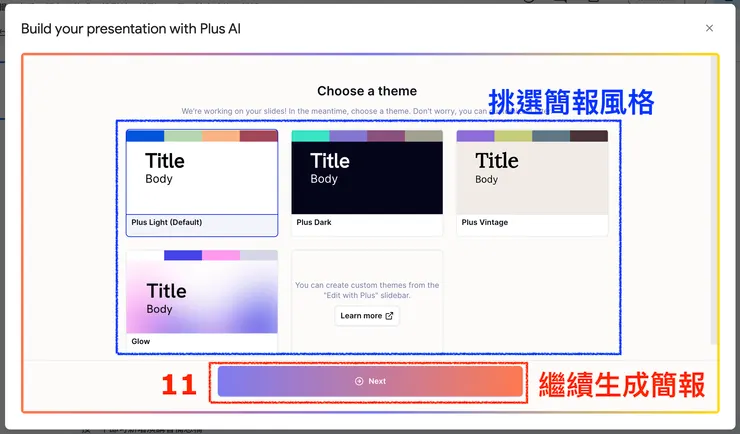The image size is (740, 434).
Task: Open the Learn more link
Action: (x=367, y=316)
